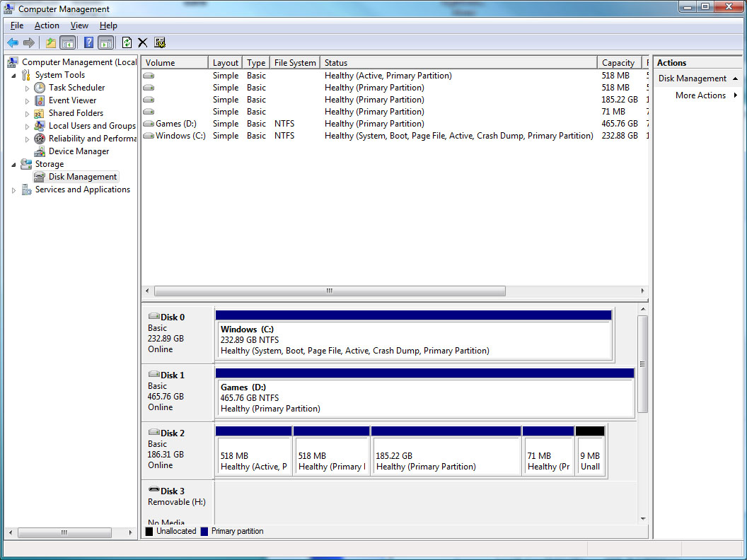Click the drive icon beside Windows (C:) volume
This screenshot has width=747, height=560.
[149, 136]
